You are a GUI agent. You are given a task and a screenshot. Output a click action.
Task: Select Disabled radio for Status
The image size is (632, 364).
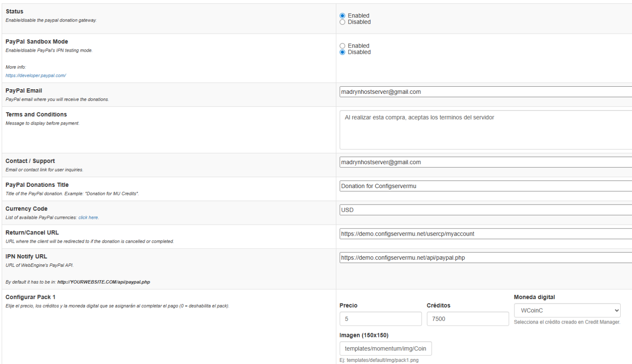342,22
